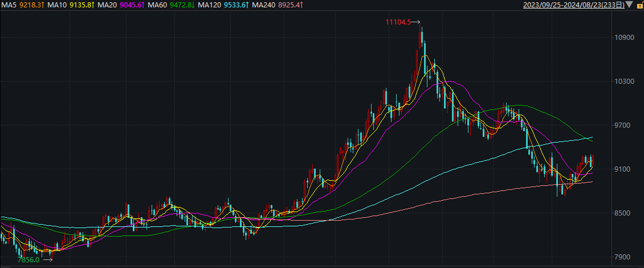The width and height of the screenshot is (644, 268).
Task: Click the 9700 price axis label
Action: pyautogui.click(x=622, y=125)
